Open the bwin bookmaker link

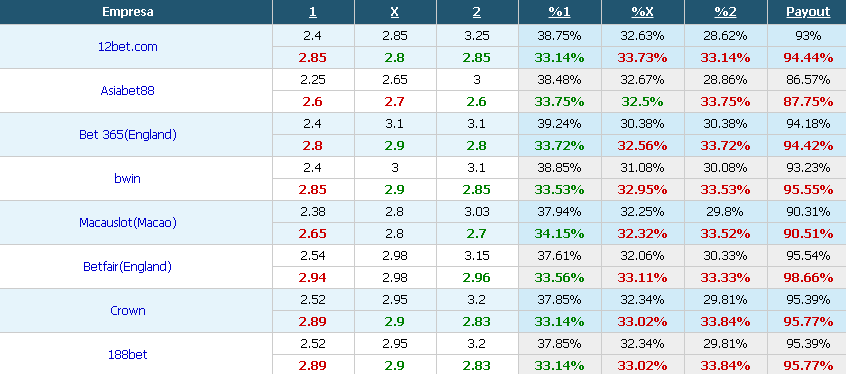pos(128,179)
